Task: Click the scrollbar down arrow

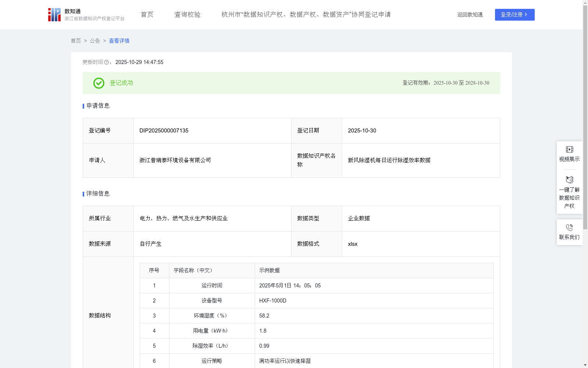Action: click(585, 365)
